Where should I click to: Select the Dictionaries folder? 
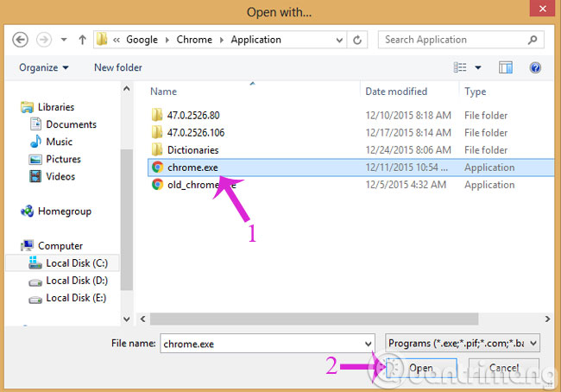coord(192,150)
